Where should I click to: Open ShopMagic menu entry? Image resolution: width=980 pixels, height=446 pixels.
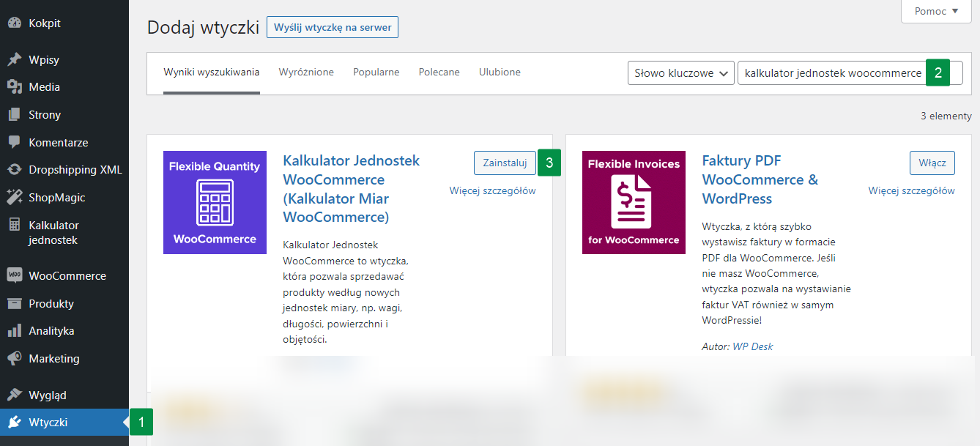(x=64, y=197)
